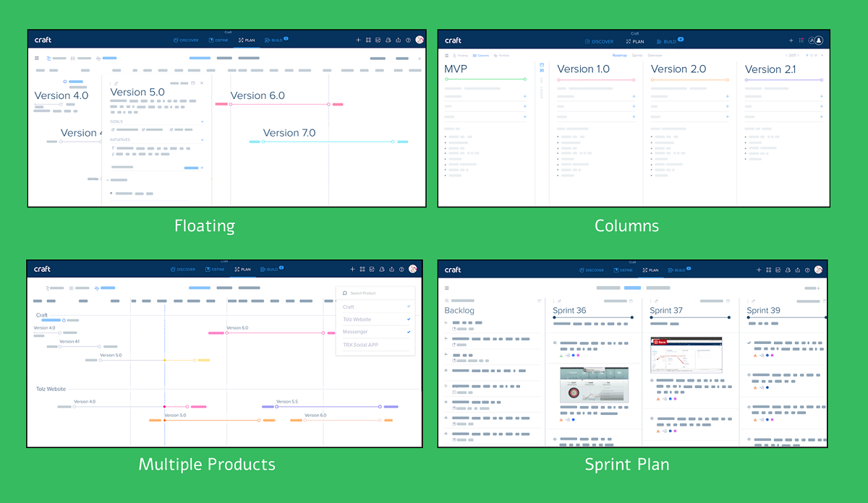Screen dimensions: 868x503
Task: Open user profile avatar in Columns view
Action: point(819,40)
